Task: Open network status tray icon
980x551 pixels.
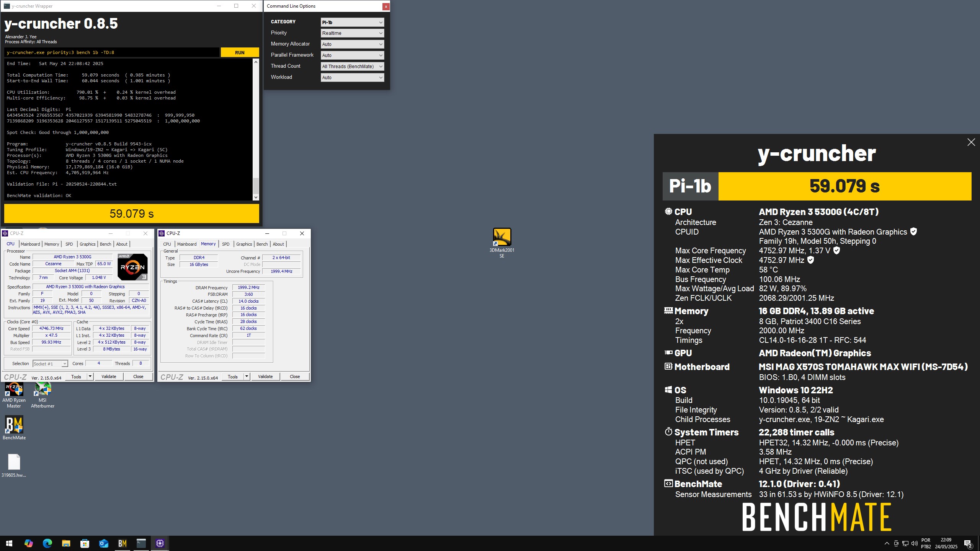Action: pyautogui.click(x=905, y=543)
